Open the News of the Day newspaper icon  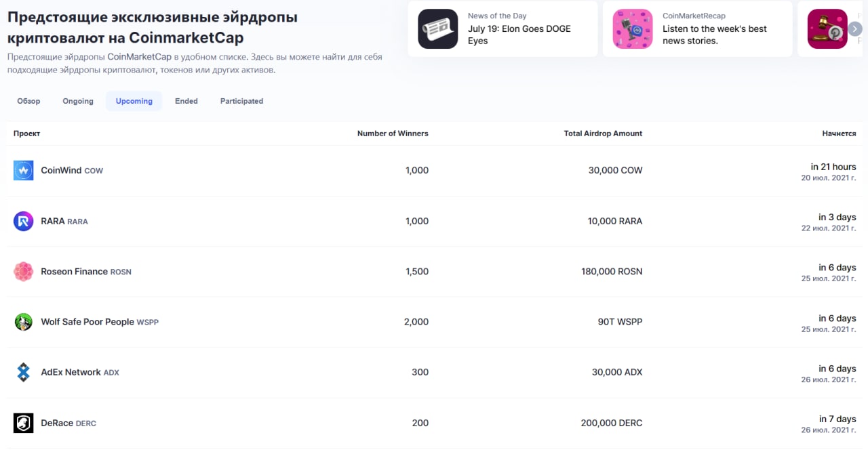pos(438,29)
